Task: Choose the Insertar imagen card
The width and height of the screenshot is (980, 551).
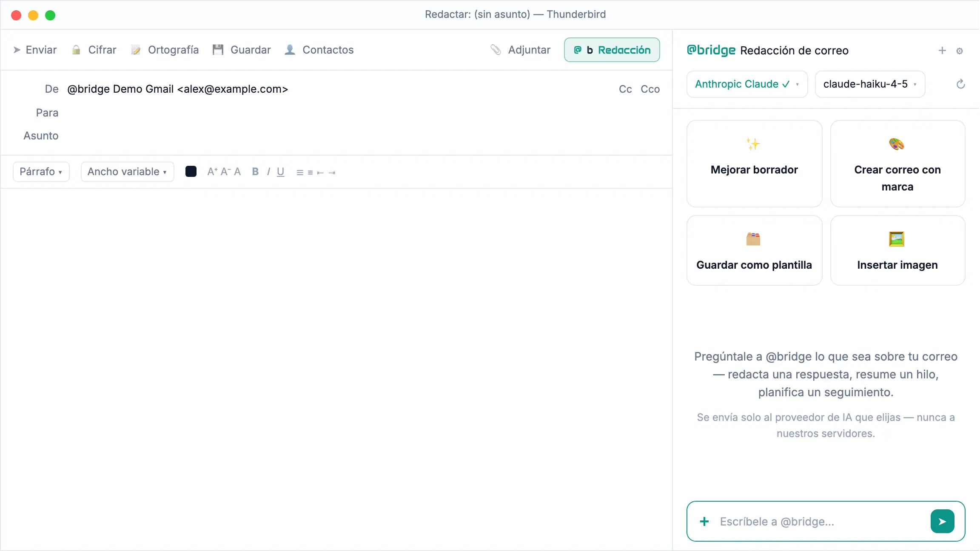Action: [897, 250]
